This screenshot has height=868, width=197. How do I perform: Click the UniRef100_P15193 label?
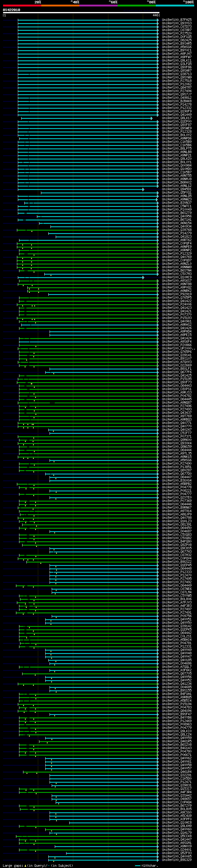(176, 318)
